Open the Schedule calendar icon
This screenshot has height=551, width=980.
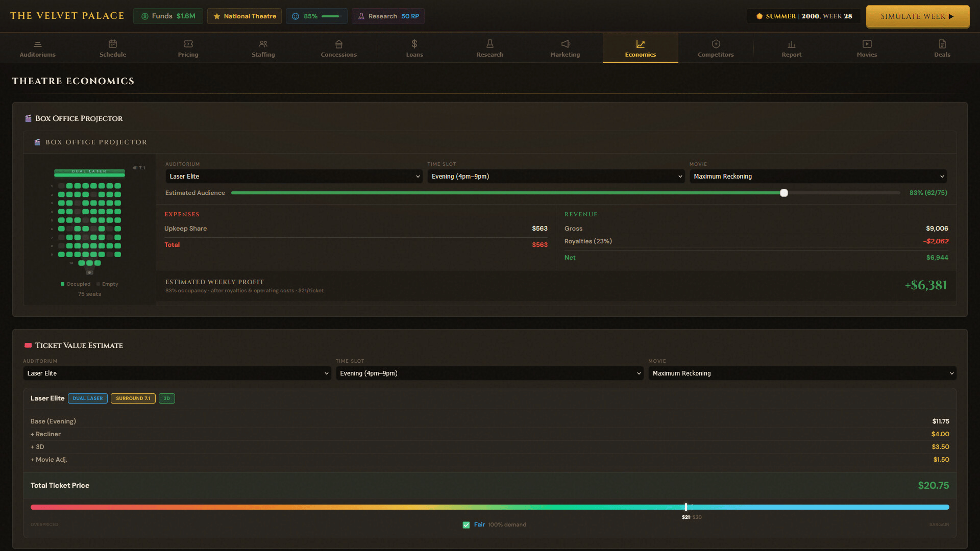113,44
